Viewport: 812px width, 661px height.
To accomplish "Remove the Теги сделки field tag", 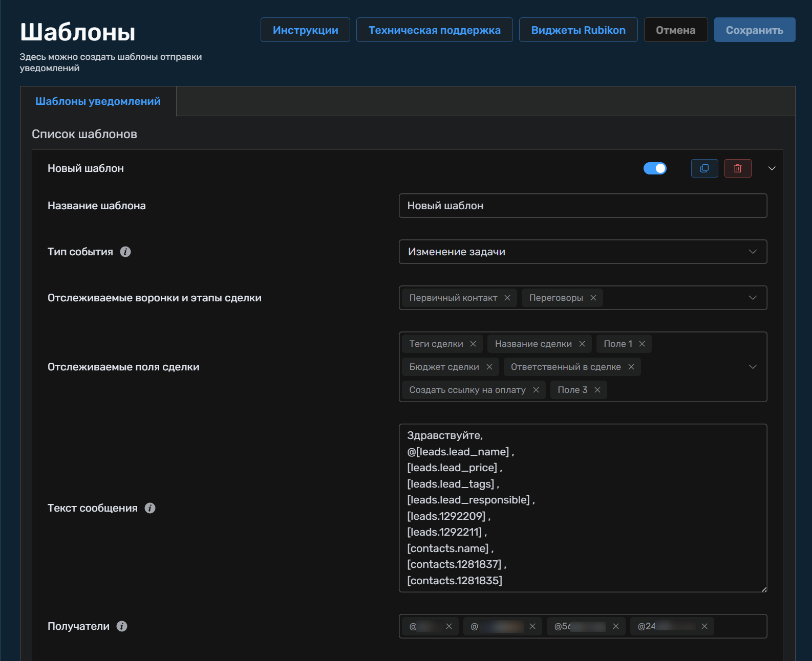I will coord(473,344).
